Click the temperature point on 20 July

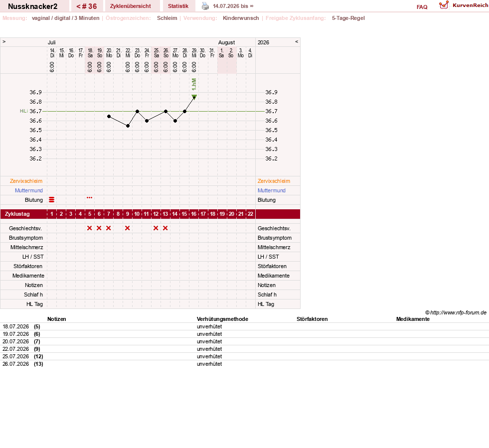(109, 116)
